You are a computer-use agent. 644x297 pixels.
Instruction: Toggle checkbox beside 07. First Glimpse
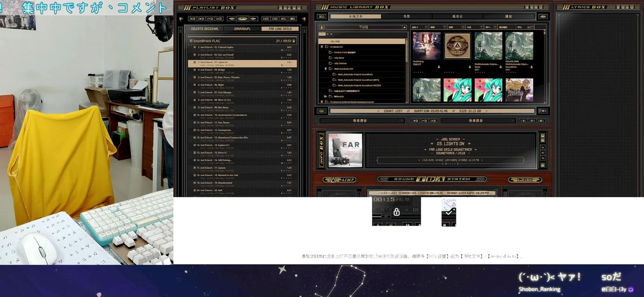(195, 92)
